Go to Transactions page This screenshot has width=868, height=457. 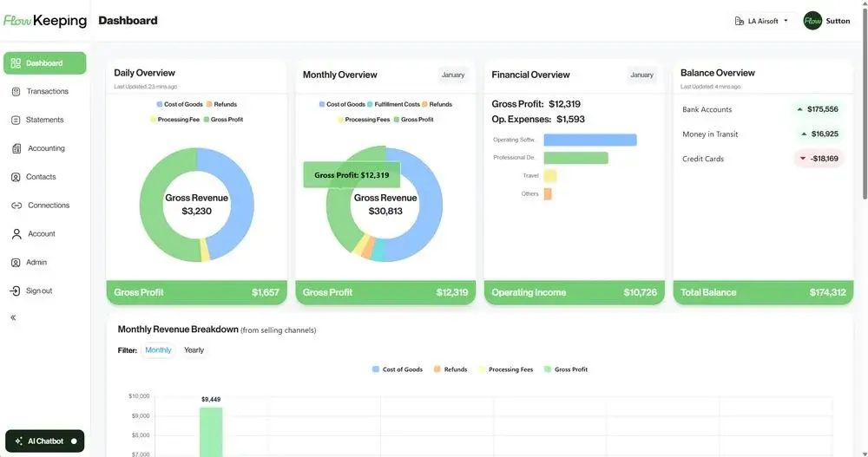[45, 91]
